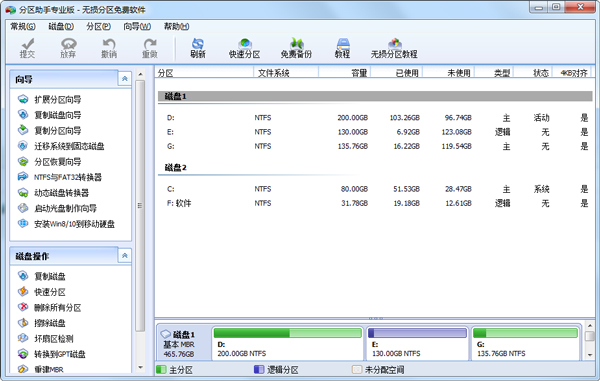The image size is (600, 381).
Task: Click the 提交 (commit) toolbar icon
Action: pos(28,48)
